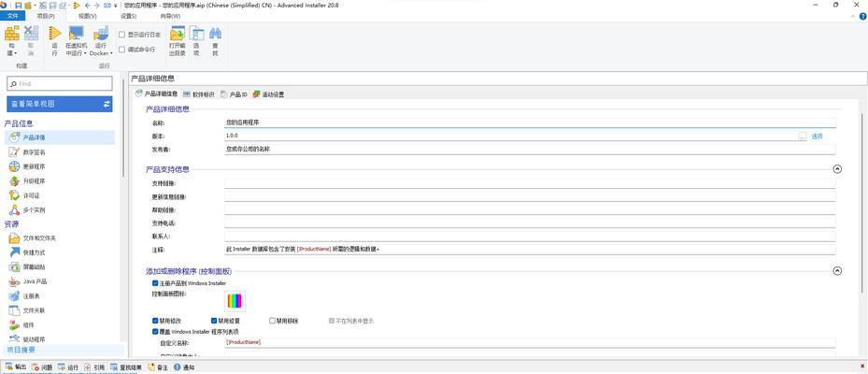Click the 不在列表中显示 checkbox
868x374 pixels.
[331, 321]
